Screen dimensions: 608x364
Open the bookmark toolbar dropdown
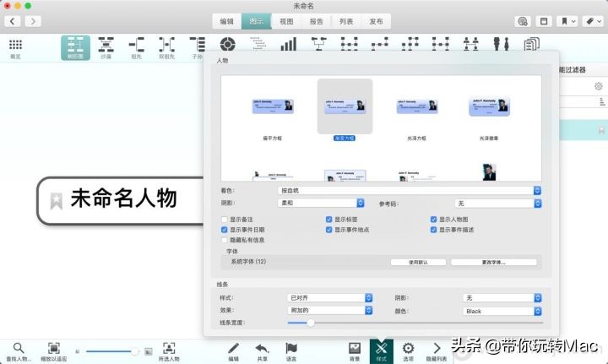click(x=567, y=21)
